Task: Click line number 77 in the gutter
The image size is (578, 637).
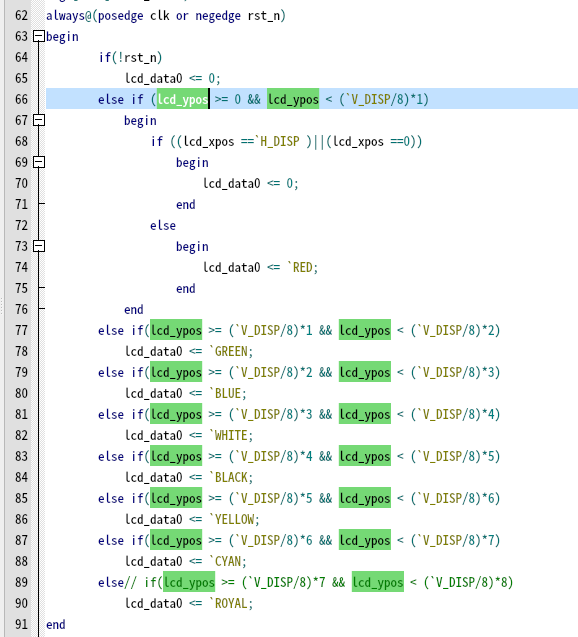Action: (x=21, y=330)
